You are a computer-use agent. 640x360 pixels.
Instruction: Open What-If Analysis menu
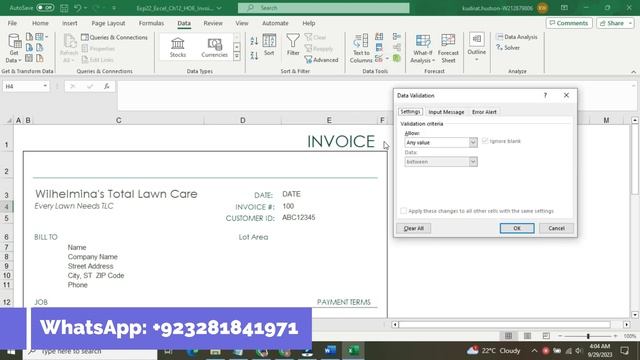[422, 48]
